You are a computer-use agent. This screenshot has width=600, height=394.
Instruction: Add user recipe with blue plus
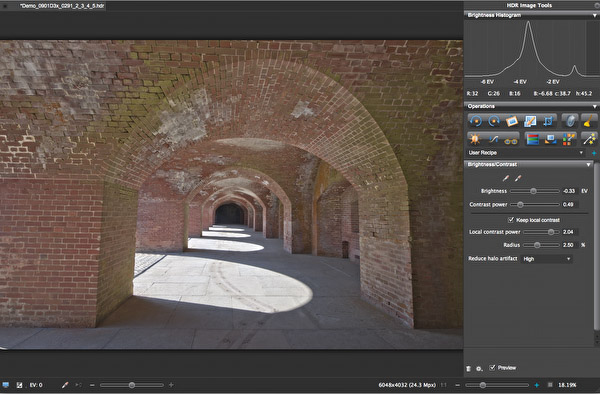click(594, 153)
